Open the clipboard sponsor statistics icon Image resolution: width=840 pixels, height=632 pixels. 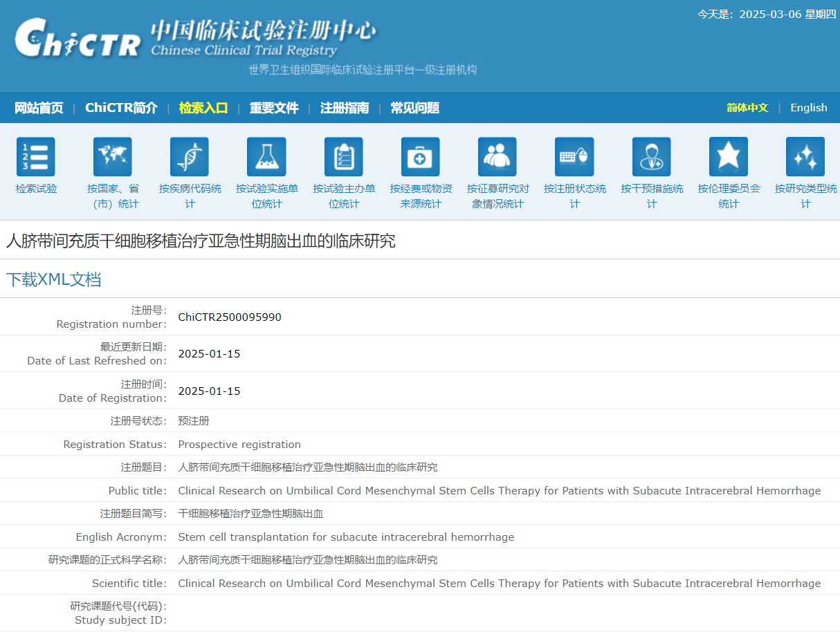(344, 157)
